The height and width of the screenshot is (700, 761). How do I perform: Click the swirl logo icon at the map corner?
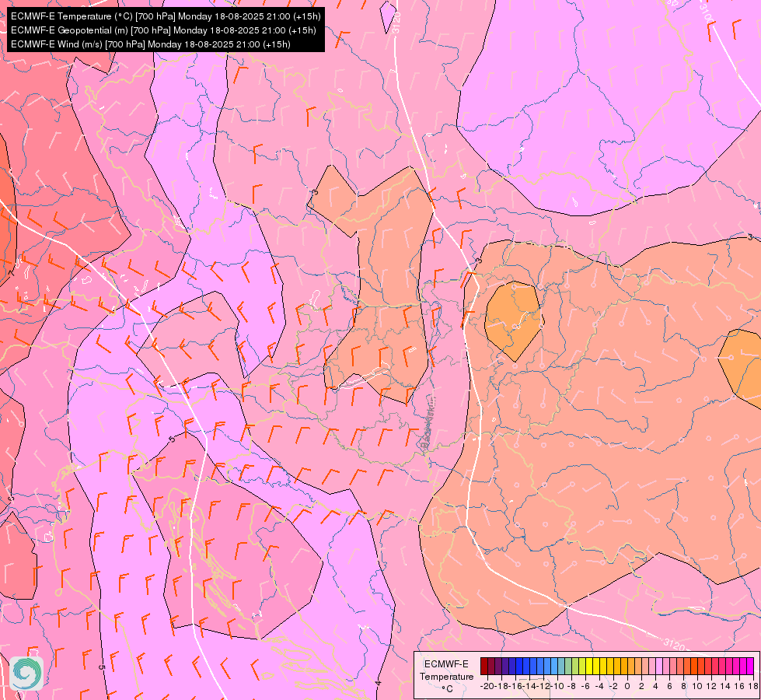coord(26,674)
